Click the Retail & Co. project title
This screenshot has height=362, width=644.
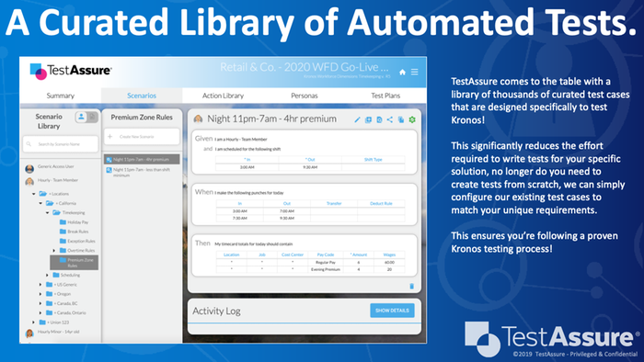pyautogui.click(x=304, y=67)
